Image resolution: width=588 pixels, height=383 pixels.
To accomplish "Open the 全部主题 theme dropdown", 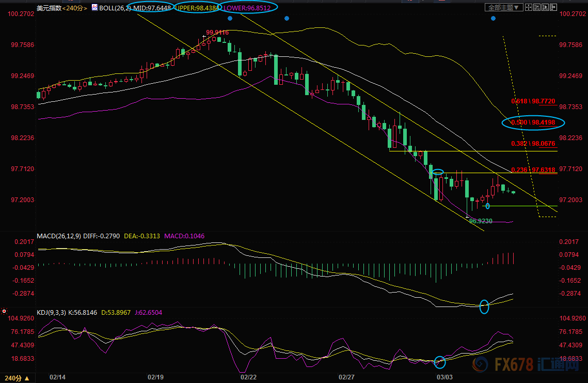I will tap(504, 7).
